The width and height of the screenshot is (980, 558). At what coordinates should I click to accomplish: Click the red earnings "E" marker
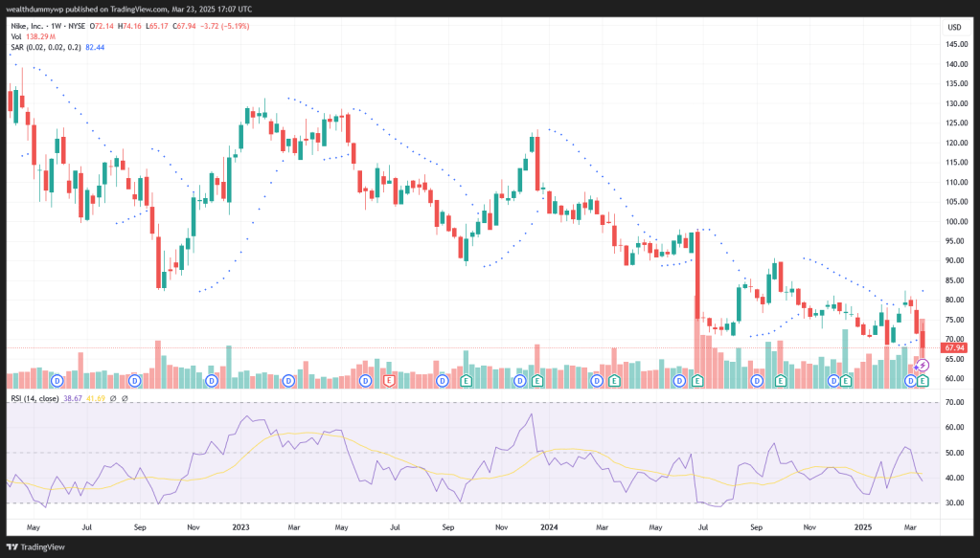pyautogui.click(x=389, y=381)
